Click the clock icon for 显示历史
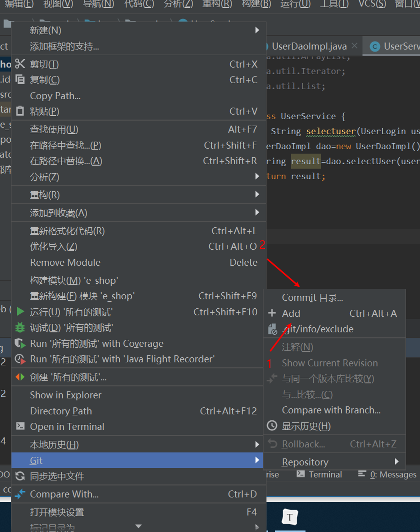This screenshot has height=532, width=420. click(x=272, y=425)
